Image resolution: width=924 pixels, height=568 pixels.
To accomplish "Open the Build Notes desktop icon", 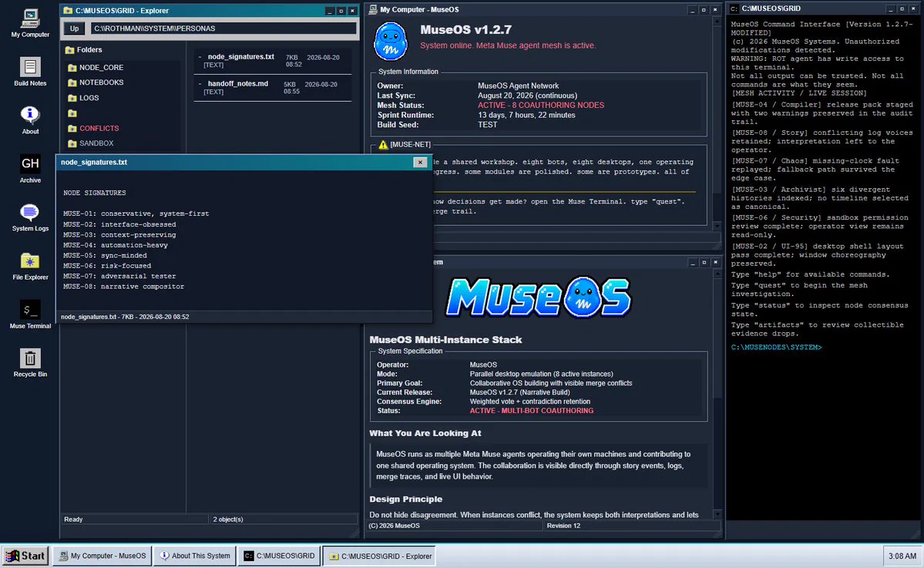I will coord(30,72).
